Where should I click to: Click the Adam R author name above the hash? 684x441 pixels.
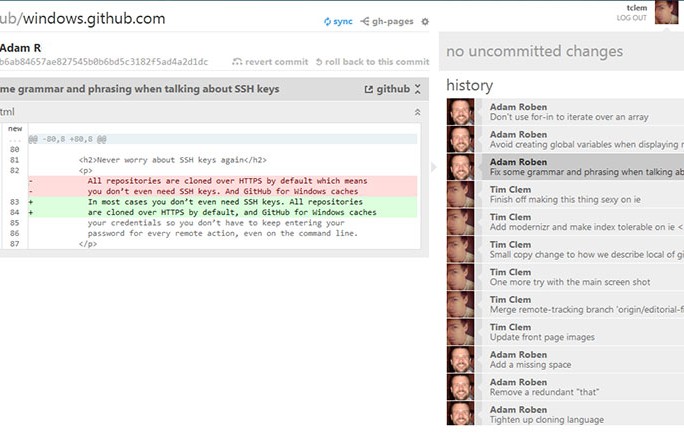pos(21,48)
